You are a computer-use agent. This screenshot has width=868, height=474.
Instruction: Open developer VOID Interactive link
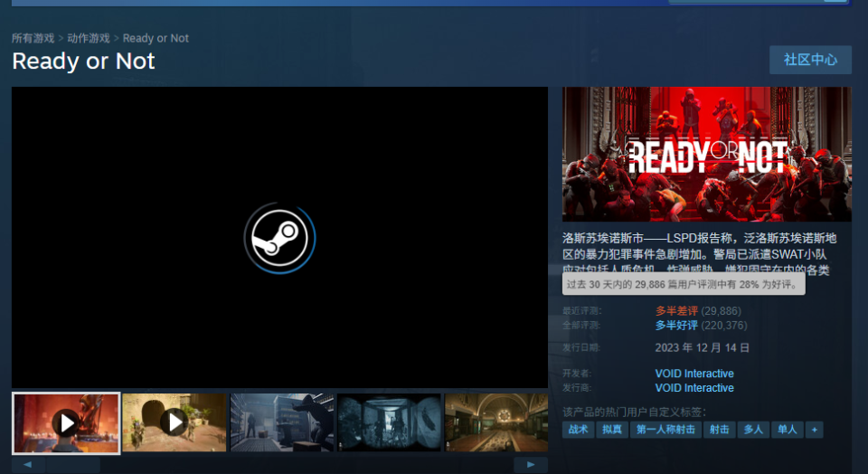point(694,374)
